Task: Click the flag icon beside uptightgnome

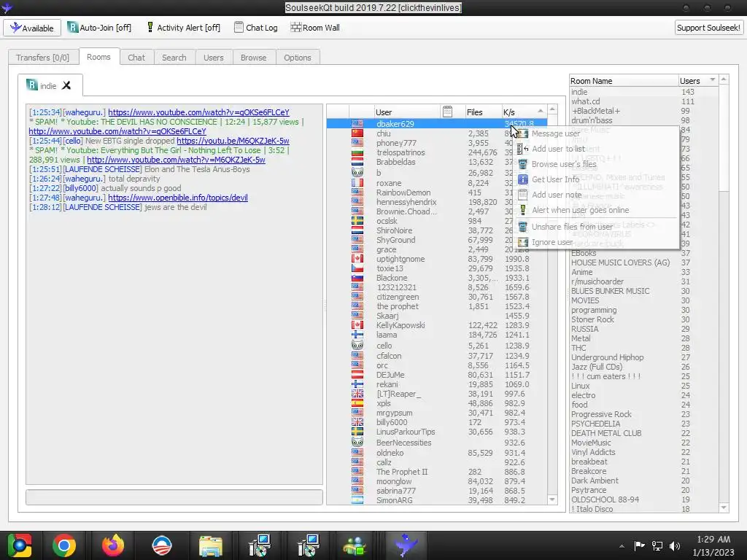Action: (357, 259)
